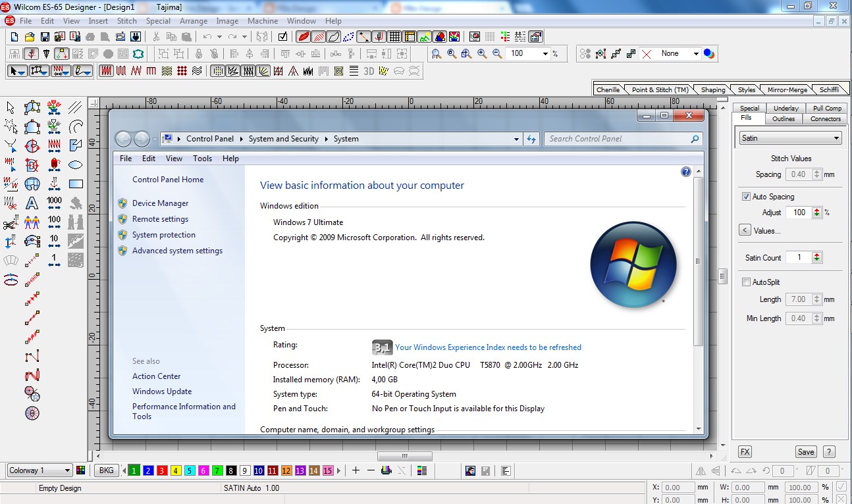
Task: Switch to the Outlines tab
Action: tap(784, 119)
